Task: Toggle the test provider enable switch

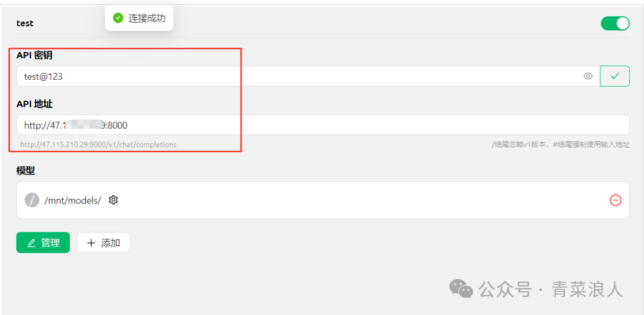Action: (615, 23)
